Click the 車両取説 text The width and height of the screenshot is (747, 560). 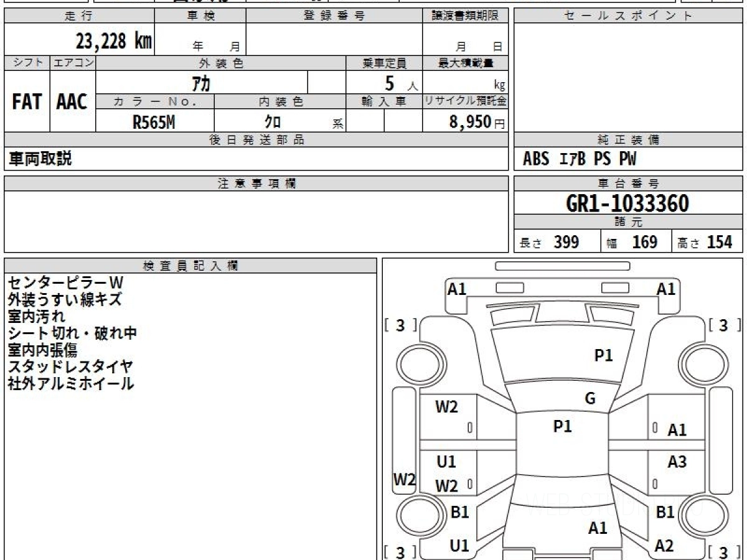click(40, 159)
